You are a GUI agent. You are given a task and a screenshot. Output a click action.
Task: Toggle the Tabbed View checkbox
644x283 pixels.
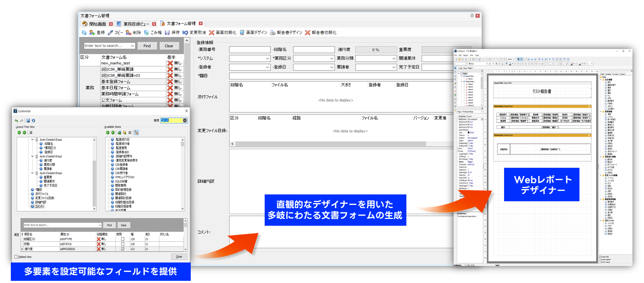tap(16, 257)
